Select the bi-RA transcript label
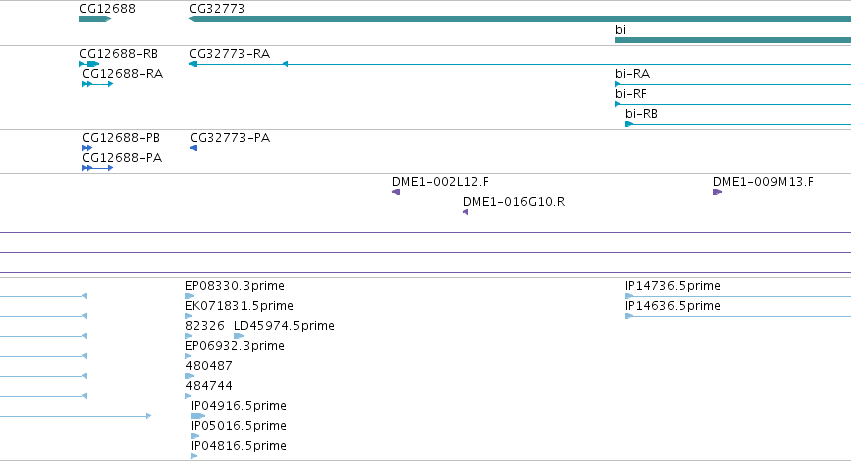This screenshot has width=851, height=461. click(x=632, y=74)
